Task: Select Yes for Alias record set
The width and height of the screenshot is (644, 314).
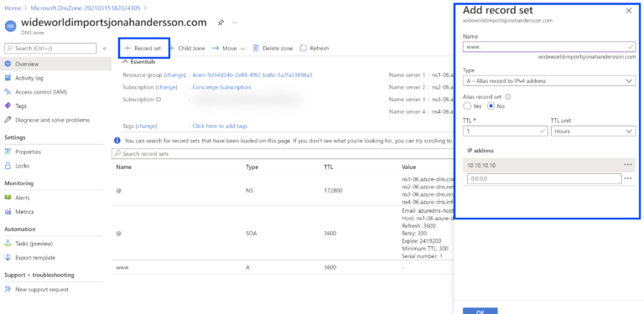Action: point(467,106)
